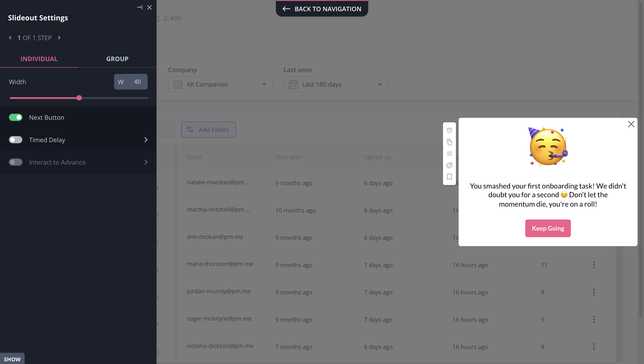The width and height of the screenshot is (644, 364).
Task: Open slideout adjustments via the sliders icon
Action: pyautogui.click(x=449, y=154)
